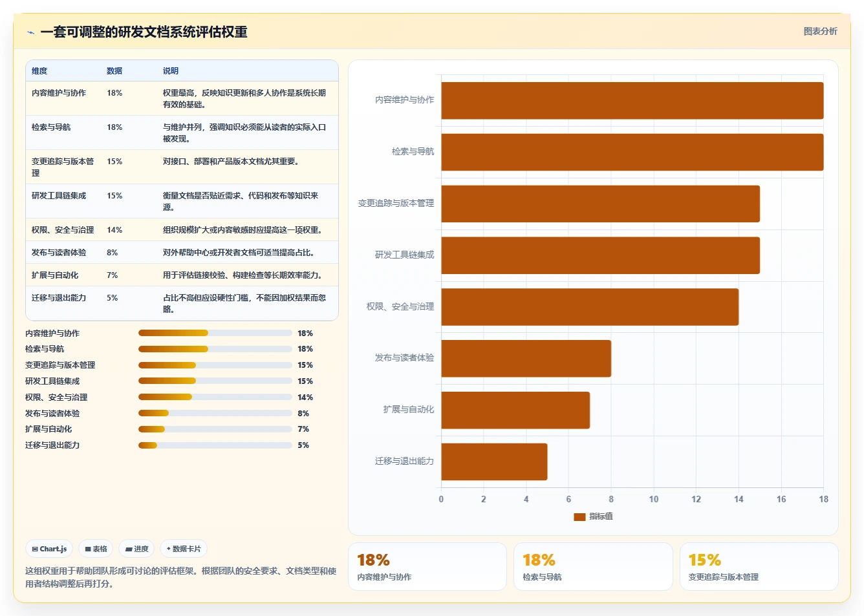Click the chart bar for 权限、安全与治理

click(590, 307)
